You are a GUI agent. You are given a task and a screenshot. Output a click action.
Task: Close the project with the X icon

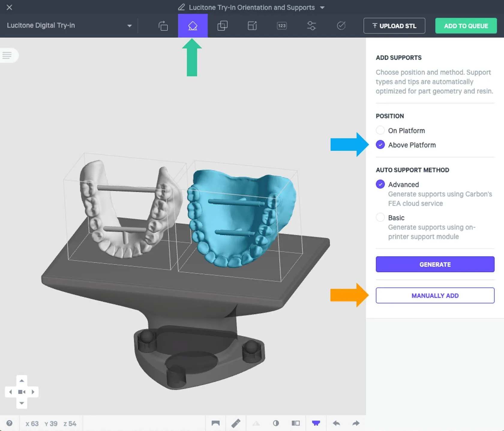tap(9, 7)
